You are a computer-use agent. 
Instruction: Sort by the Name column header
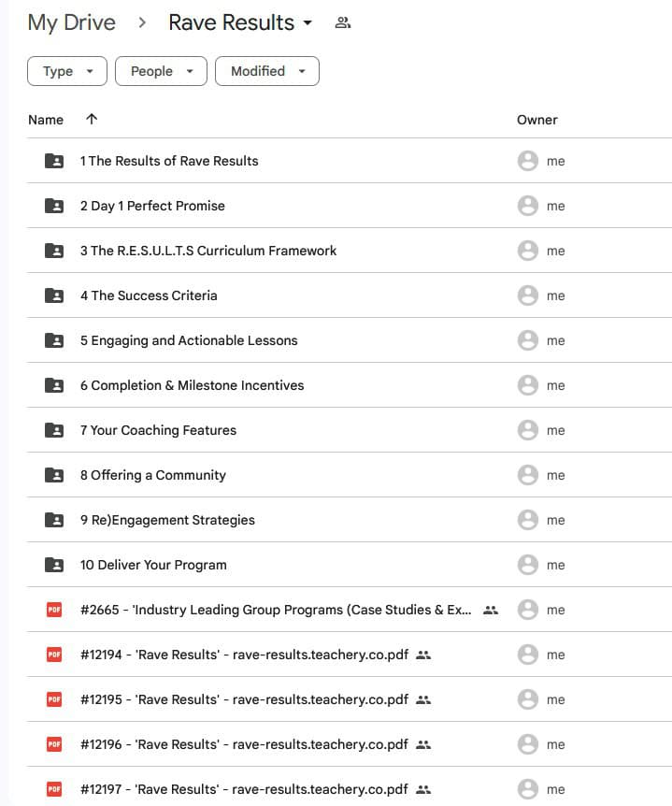point(46,120)
